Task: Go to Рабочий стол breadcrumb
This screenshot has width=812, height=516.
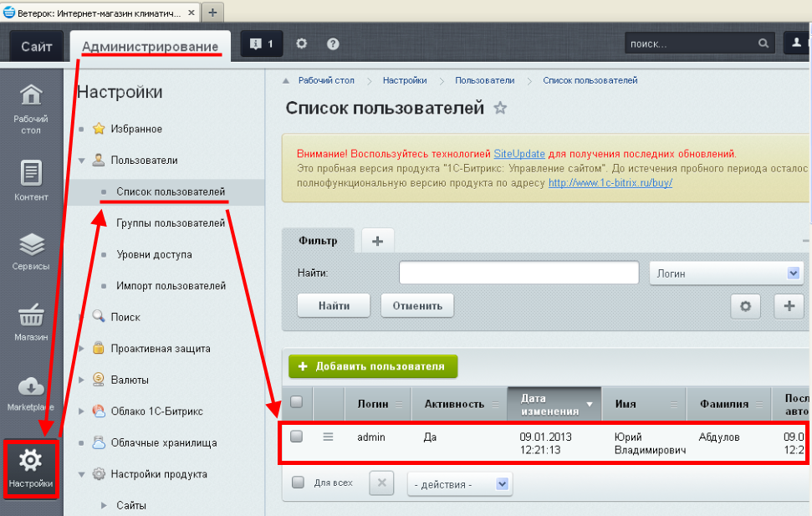Action: click(326, 81)
